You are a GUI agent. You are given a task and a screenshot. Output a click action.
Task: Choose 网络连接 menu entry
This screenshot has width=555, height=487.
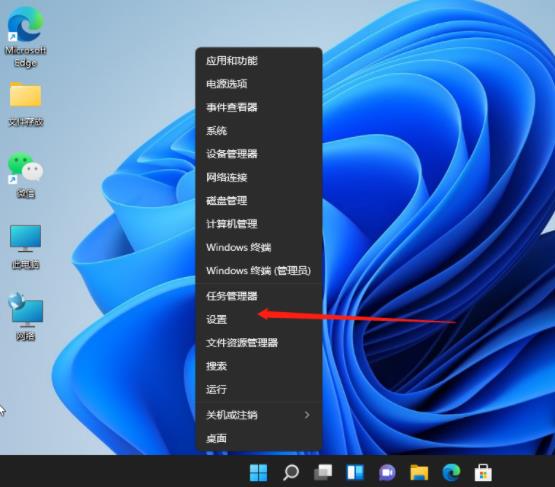coord(259,177)
